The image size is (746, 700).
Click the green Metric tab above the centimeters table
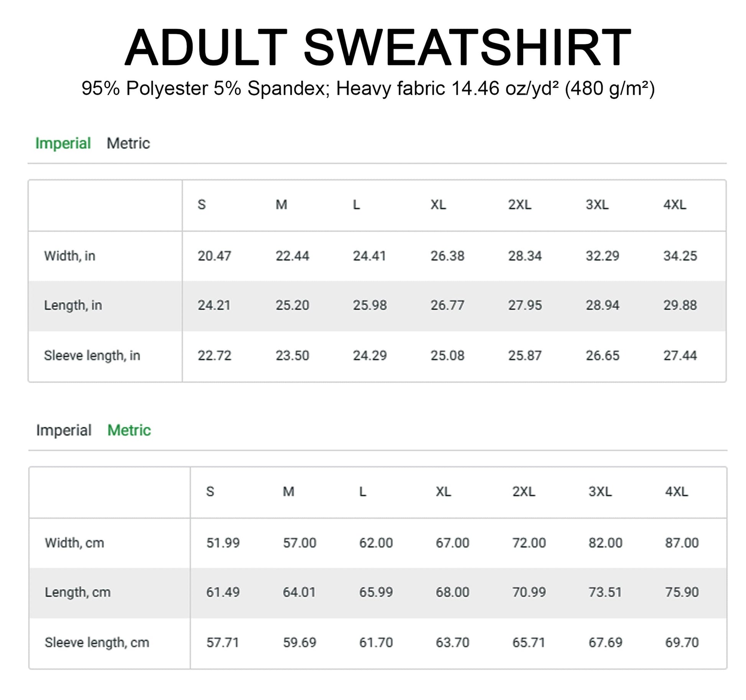point(129,430)
